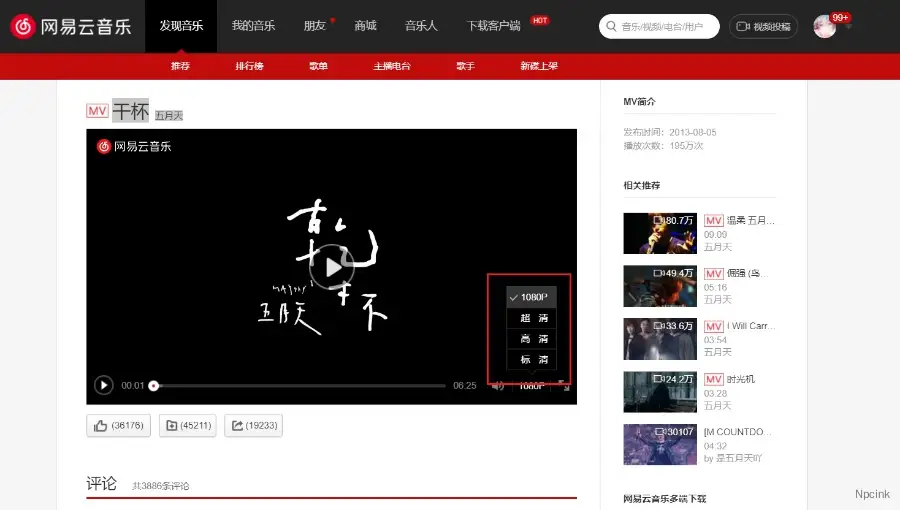This screenshot has width=900, height=510.
Task: Click the progress bar playhead dot
Action: point(153,386)
